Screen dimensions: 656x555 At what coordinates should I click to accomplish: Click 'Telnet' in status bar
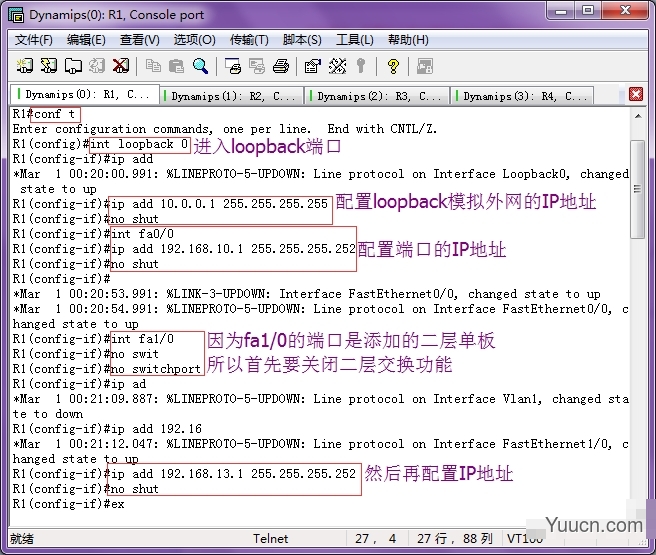(x=270, y=538)
